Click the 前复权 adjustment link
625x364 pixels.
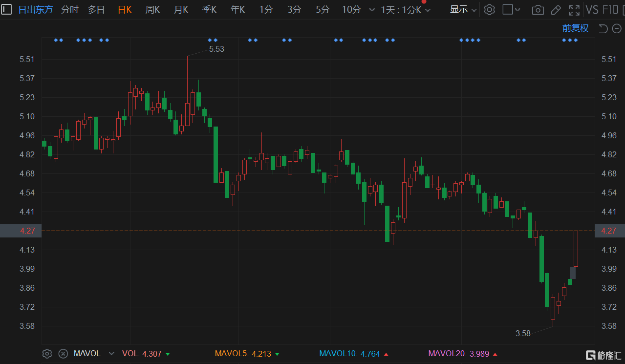pyautogui.click(x=576, y=28)
